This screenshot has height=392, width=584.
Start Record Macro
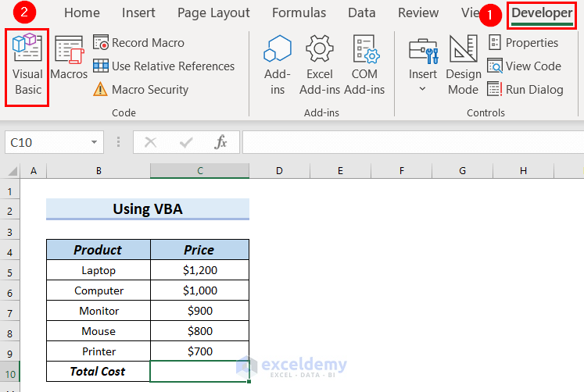(138, 43)
